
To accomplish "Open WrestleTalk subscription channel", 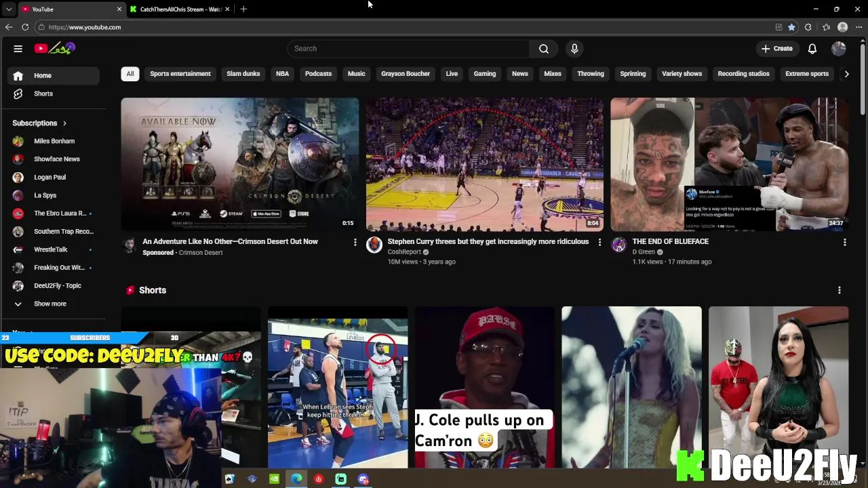I will pyautogui.click(x=52, y=249).
